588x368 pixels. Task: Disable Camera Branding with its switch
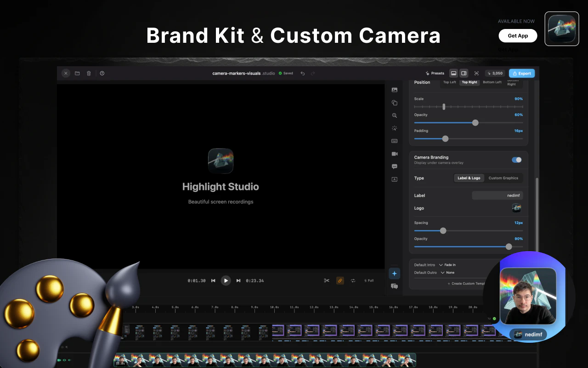[516, 160]
